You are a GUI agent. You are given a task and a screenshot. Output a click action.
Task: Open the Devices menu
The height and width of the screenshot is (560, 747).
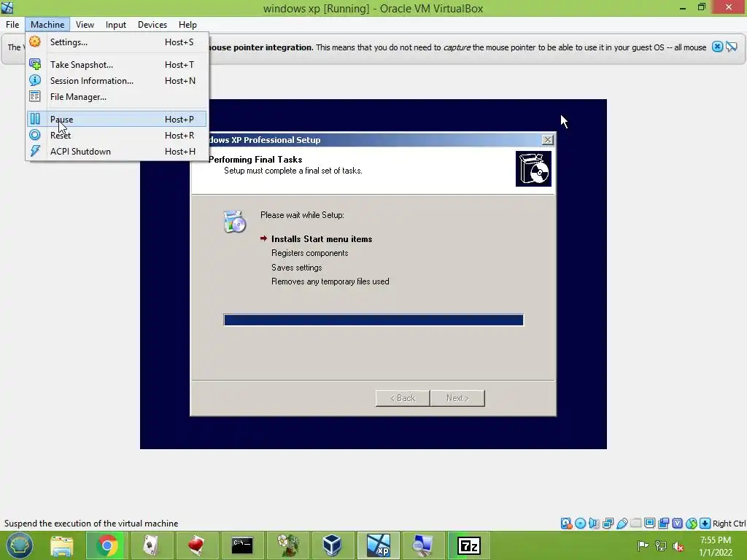click(x=152, y=24)
